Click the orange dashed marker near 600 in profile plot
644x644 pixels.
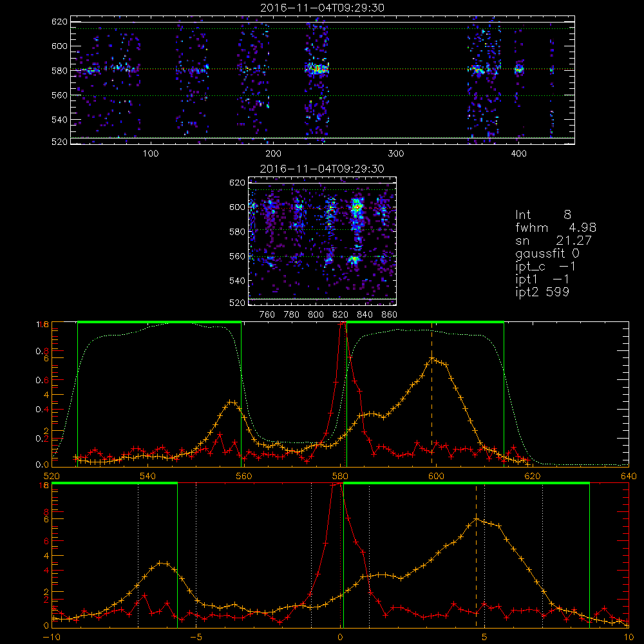(x=431, y=394)
